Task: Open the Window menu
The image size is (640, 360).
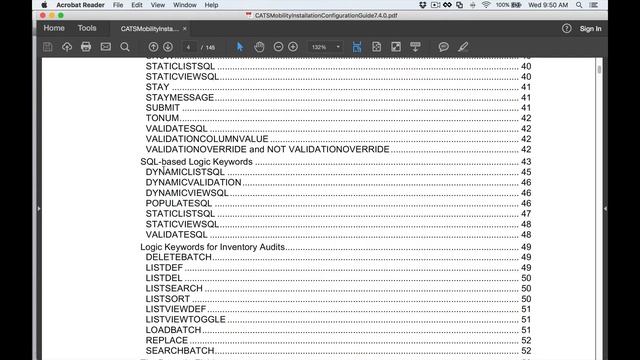Action: [185, 5]
